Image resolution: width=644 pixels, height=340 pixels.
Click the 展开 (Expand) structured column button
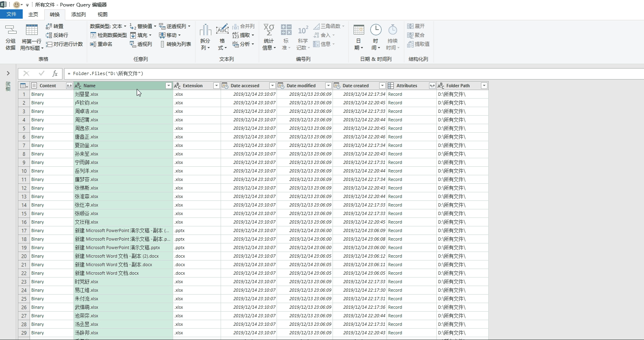pos(416,26)
